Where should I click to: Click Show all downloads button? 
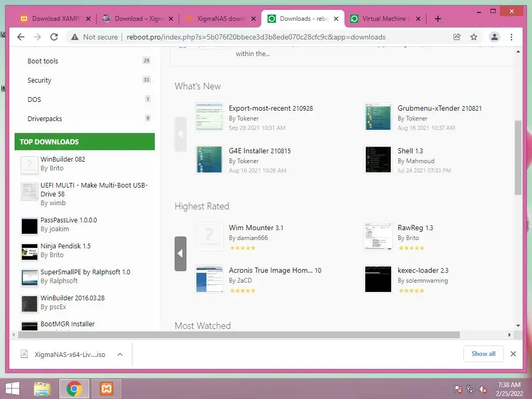(x=484, y=354)
